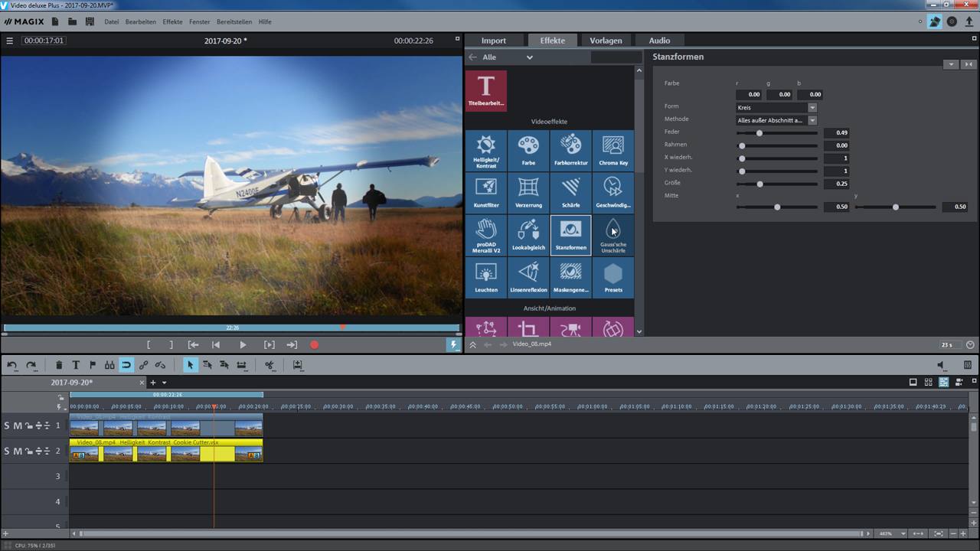Open the project tab dropdown arrow
Screen dimensions: 980x551
(x=164, y=383)
